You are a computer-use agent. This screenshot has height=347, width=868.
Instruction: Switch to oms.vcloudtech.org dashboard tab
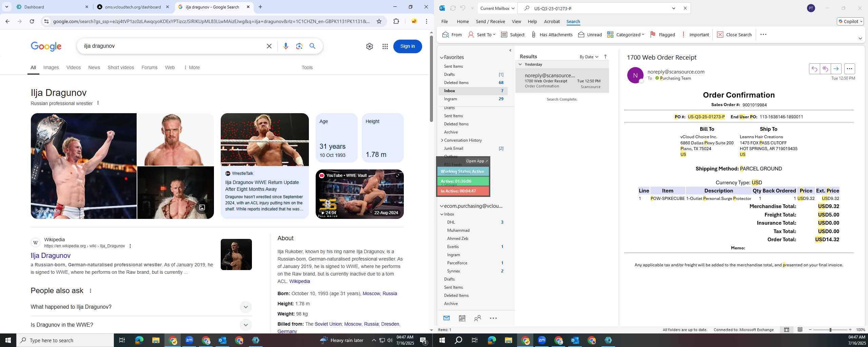click(x=133, y=7)
